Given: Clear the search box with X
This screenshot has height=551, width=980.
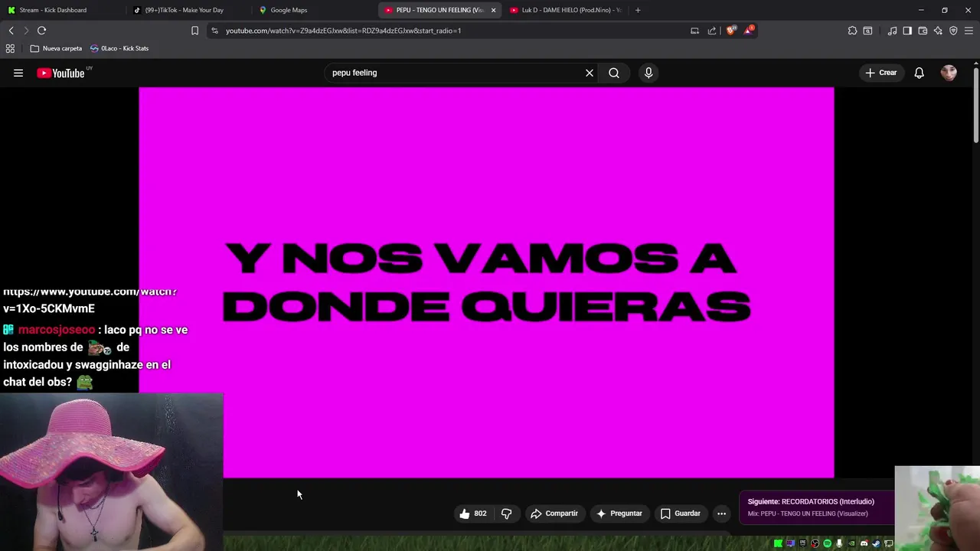Looking at the screenshot, I should pyautogui.click(x=590, y=73).
